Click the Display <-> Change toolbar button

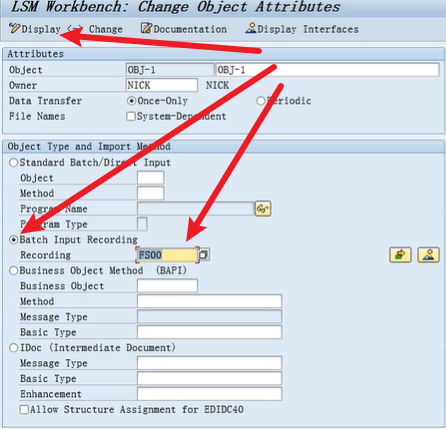[66, 29]
